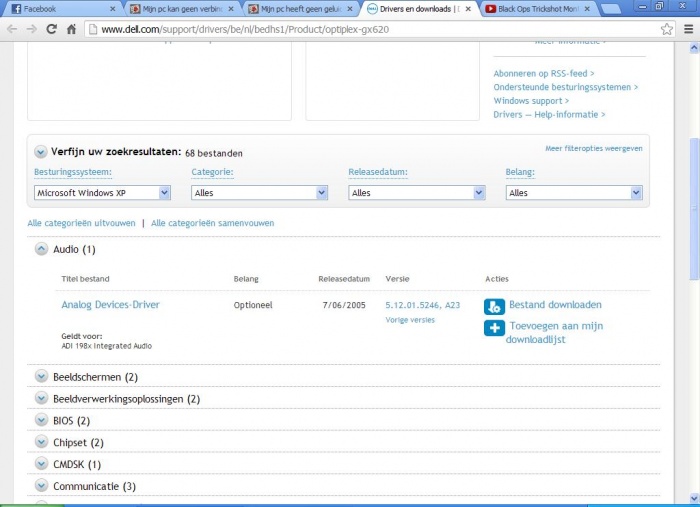Click the Belang filter label
700x507 pixels.
(520, 172)
